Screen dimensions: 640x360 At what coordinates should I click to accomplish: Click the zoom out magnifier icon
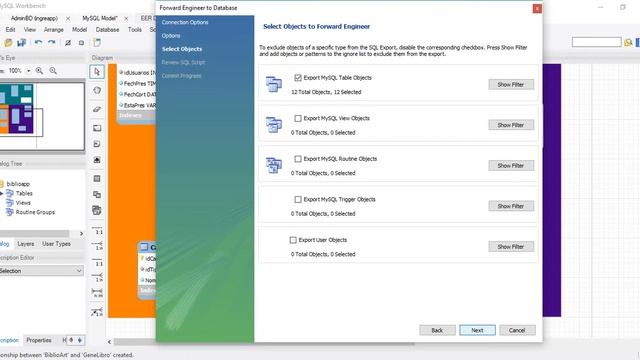tap(53, 71)
